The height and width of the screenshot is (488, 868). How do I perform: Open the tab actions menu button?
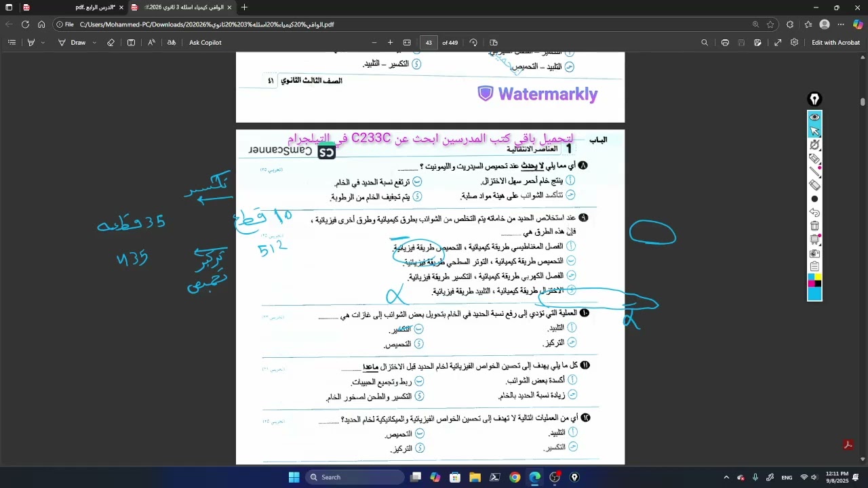(x=9, y=7)
